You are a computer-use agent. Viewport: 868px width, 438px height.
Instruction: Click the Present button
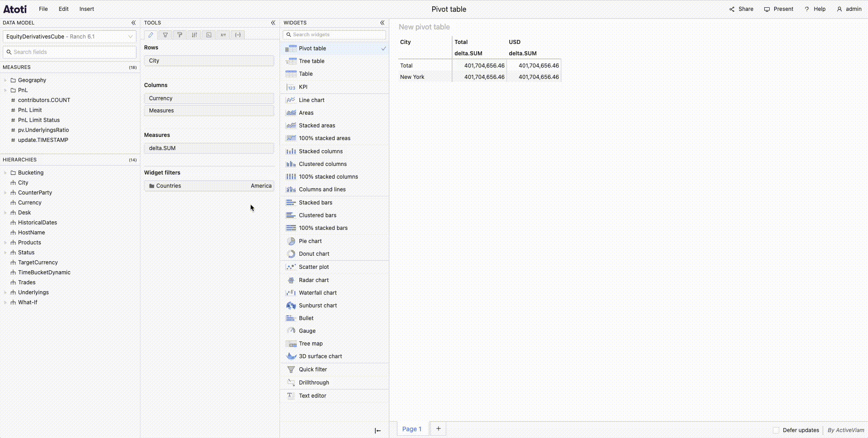[x=778, y=9]
